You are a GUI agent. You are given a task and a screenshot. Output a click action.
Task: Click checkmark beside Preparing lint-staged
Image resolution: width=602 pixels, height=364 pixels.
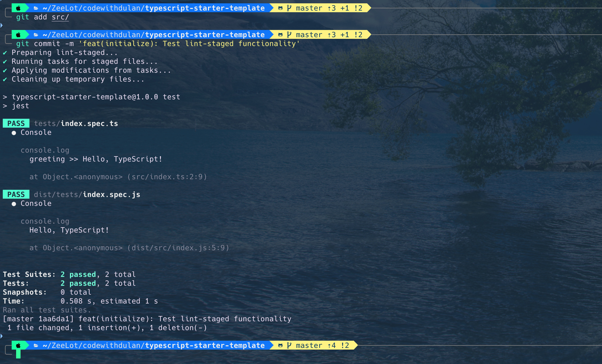tap(5, 53)
